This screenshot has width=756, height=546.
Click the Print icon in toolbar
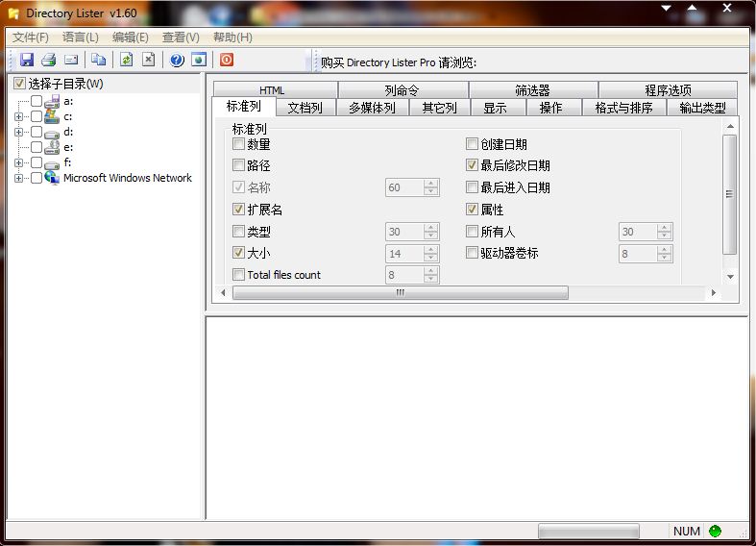coord(48,60)
